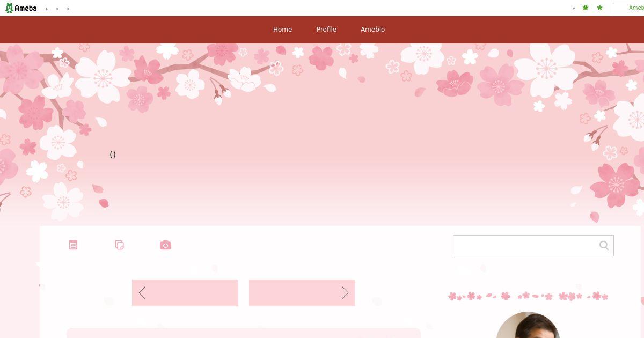Open the Profile menu item
This screenshot has height=338, width=644.
click(x=326, y=30)
